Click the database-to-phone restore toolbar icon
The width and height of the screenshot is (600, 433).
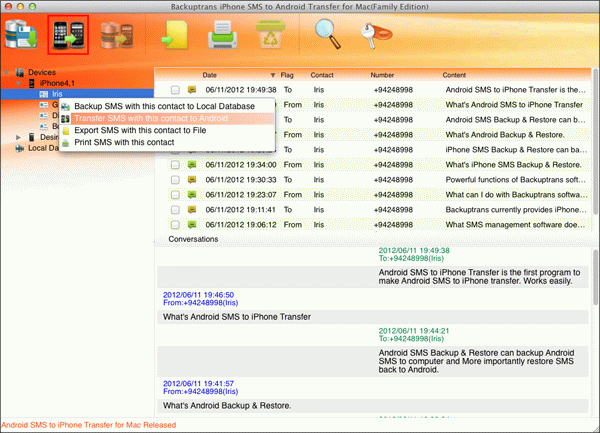coord(117,35)
